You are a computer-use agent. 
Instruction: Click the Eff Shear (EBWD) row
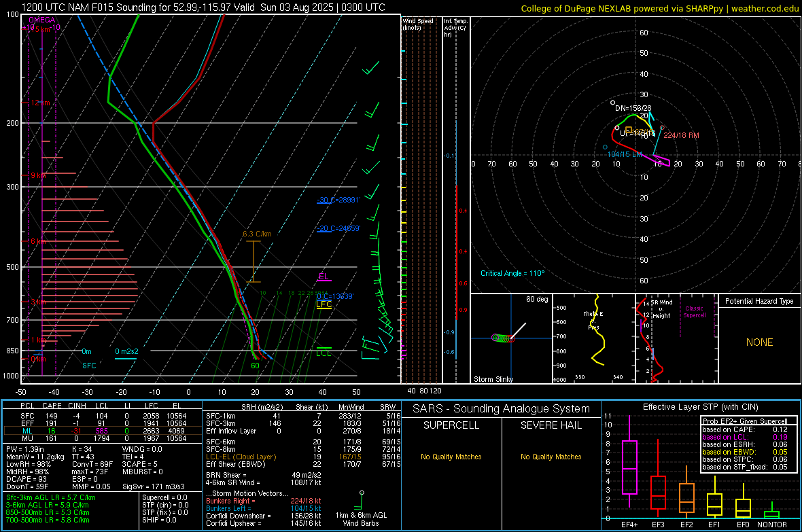(303, 464)
